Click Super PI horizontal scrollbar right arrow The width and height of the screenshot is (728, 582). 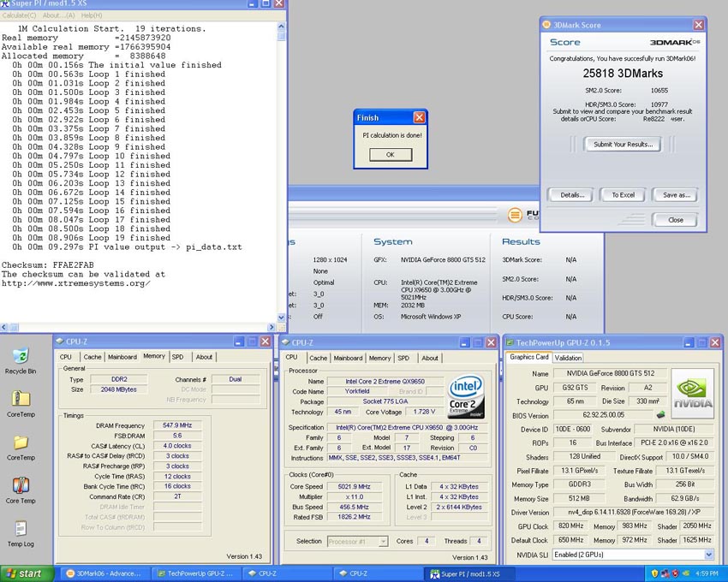[272, 327]
